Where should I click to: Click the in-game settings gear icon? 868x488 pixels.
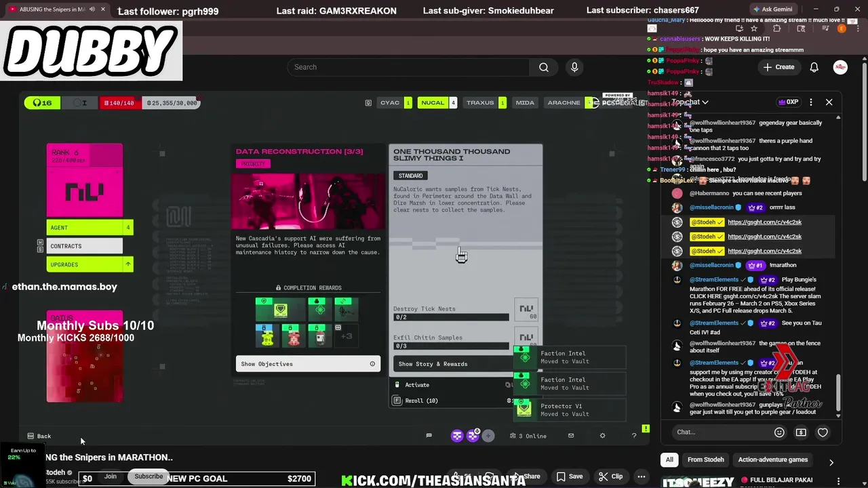(602, 436)
